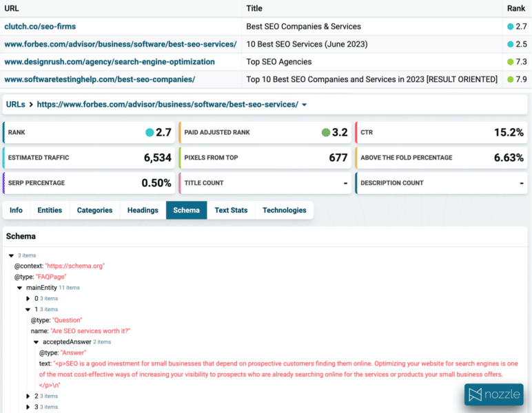Click the nozzle logo badge
The height and width of the screenshot is (413, 532).
(493, 395)
